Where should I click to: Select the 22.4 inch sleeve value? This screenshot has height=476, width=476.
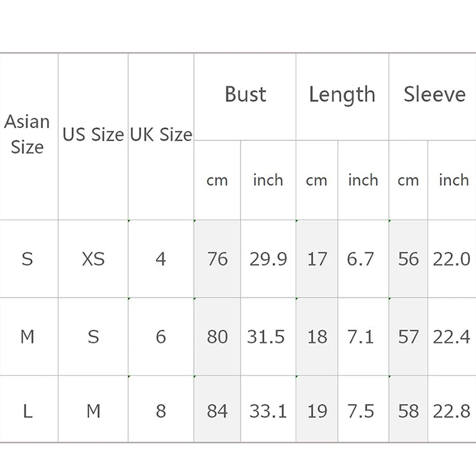click(x=452, y=337)
